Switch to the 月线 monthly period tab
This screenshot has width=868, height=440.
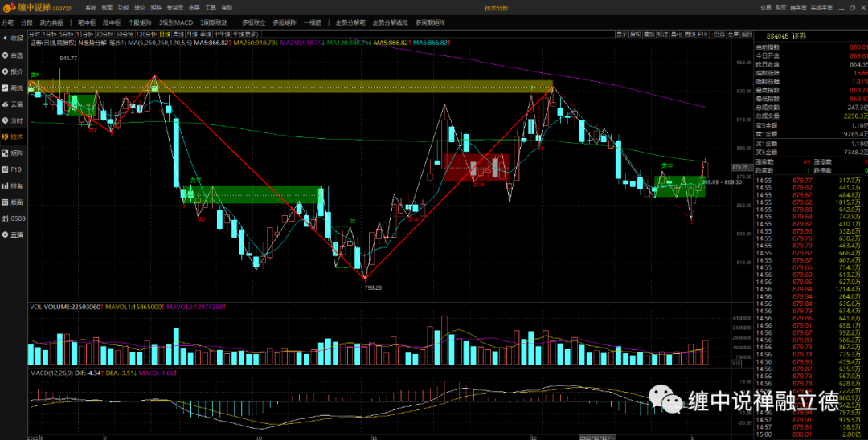pyautogui.click(x=192, y=35)
